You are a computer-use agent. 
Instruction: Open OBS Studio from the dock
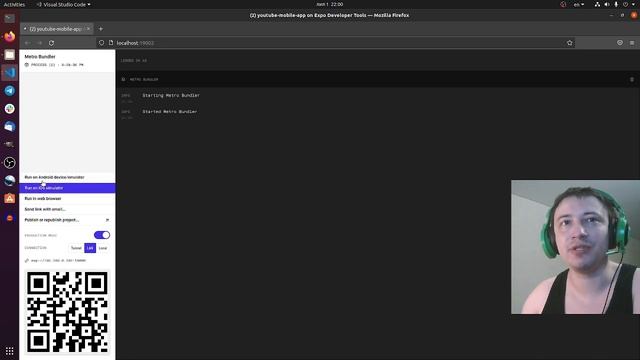click(x=9, y=162)
